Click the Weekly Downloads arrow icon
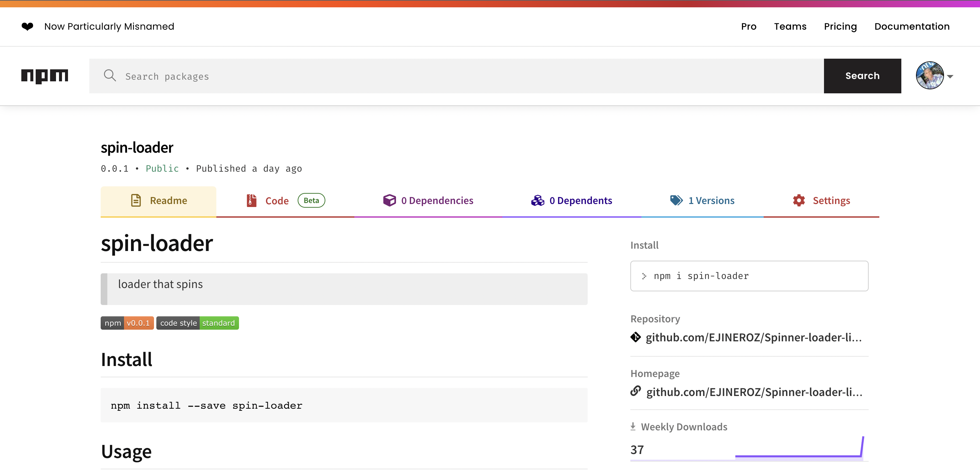980x474 pixels. click(x=633, y=426)
